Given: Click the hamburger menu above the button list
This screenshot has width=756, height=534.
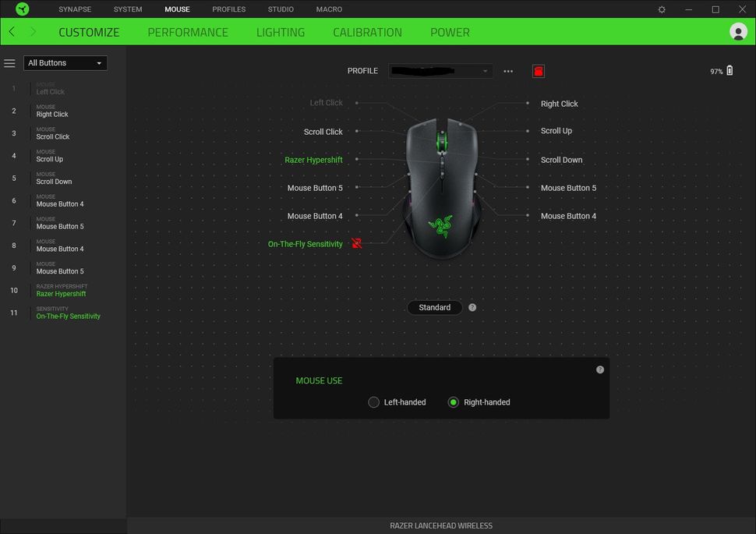Looking at the screenshot, I should tap(9, 63).
